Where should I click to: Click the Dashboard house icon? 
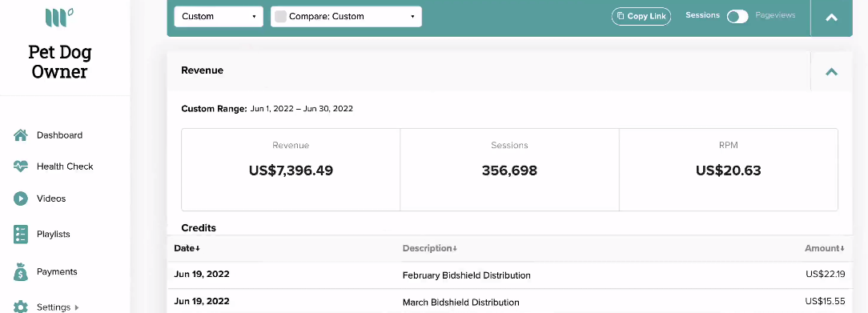point(21,135)
